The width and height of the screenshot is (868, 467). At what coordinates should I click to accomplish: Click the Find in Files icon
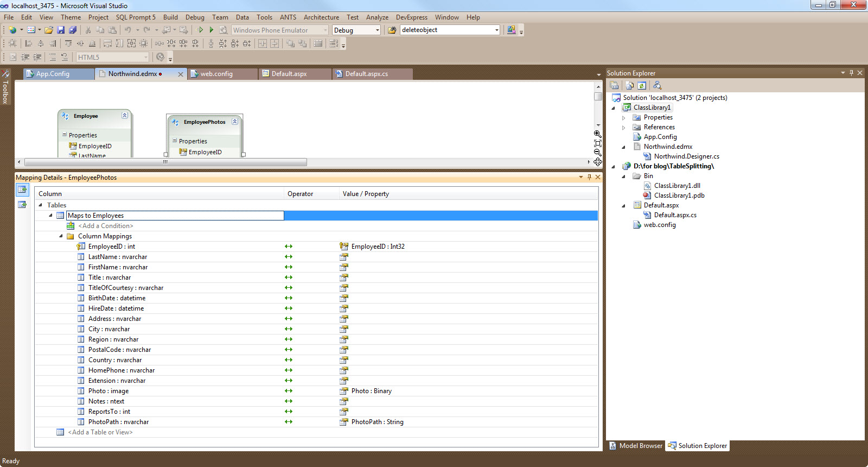[392, 30]
